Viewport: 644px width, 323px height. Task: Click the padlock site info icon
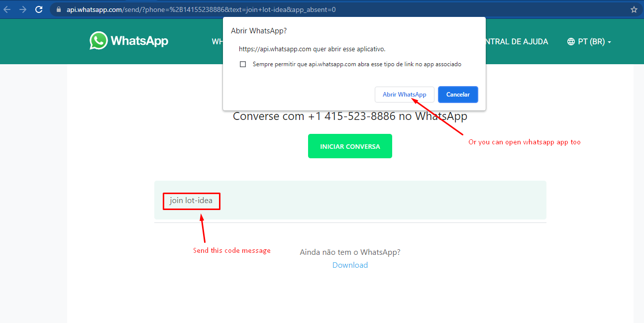click(x=59, y=9)
